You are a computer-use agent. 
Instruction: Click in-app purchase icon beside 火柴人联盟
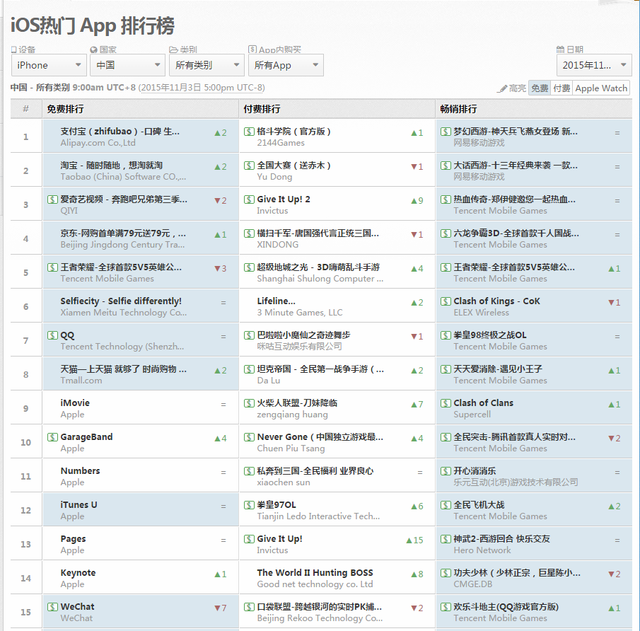249,403
